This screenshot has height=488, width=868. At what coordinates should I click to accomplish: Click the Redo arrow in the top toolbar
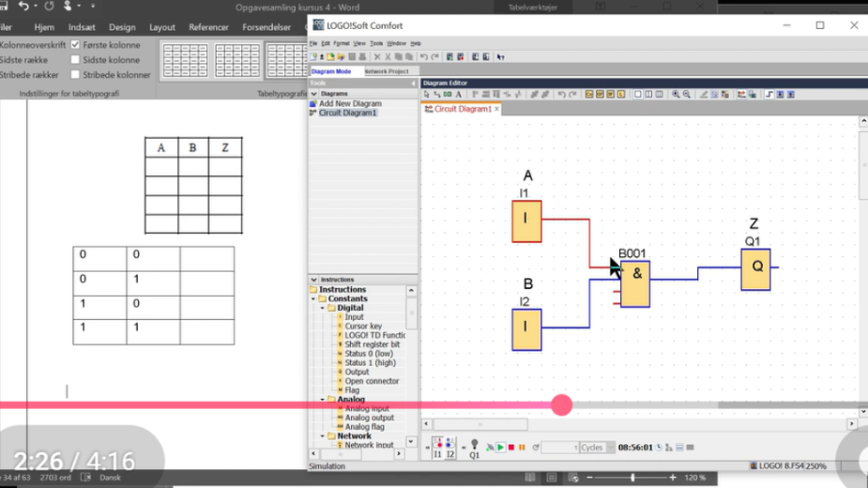(x=434, y=56)
